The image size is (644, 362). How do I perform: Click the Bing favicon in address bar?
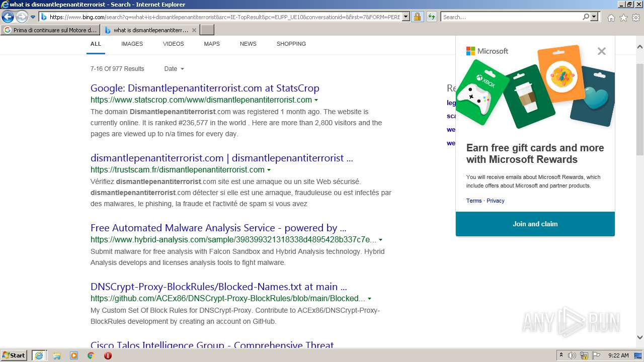[x=44, y=17]
